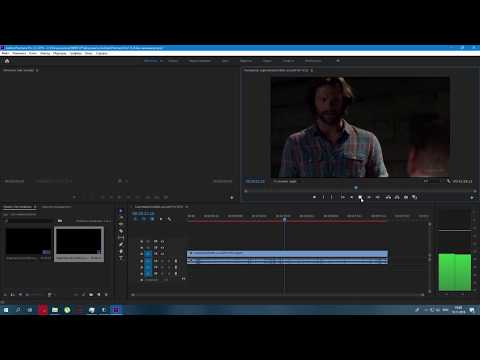The height and width of the screenshot is (360, 480).
Task: Toggle insert sequences as nests button
Action: pos(135,219)
